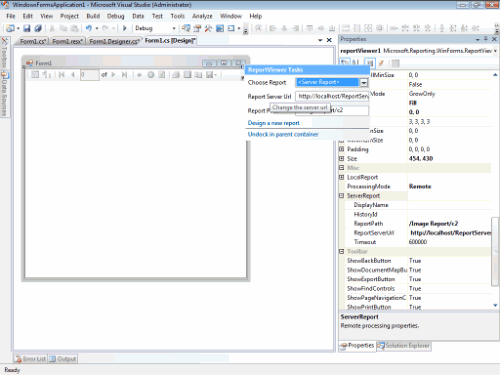The height and width of the screenshot is (375, 500).
Task: Click Next Page arrow in report viewer toolbar
Action: (x=113, y=75)
